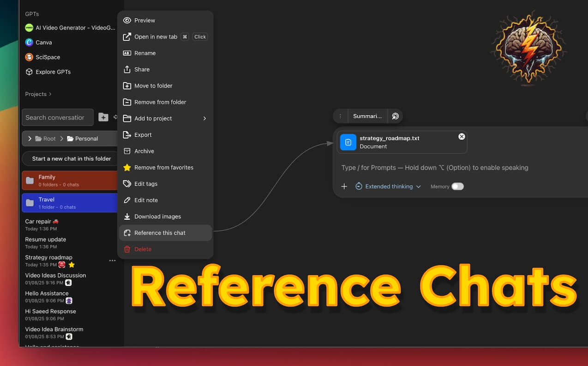The height and width of the screenshot is (366, 588).
Task: Click the vertical dots handle beside Summarize
Action: coord(341,116)
